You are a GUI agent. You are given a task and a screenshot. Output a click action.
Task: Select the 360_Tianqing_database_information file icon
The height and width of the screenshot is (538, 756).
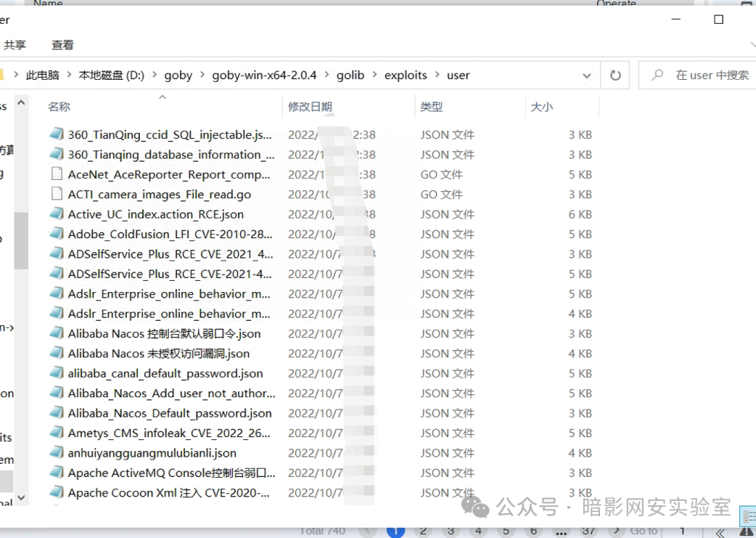(57, 153)
